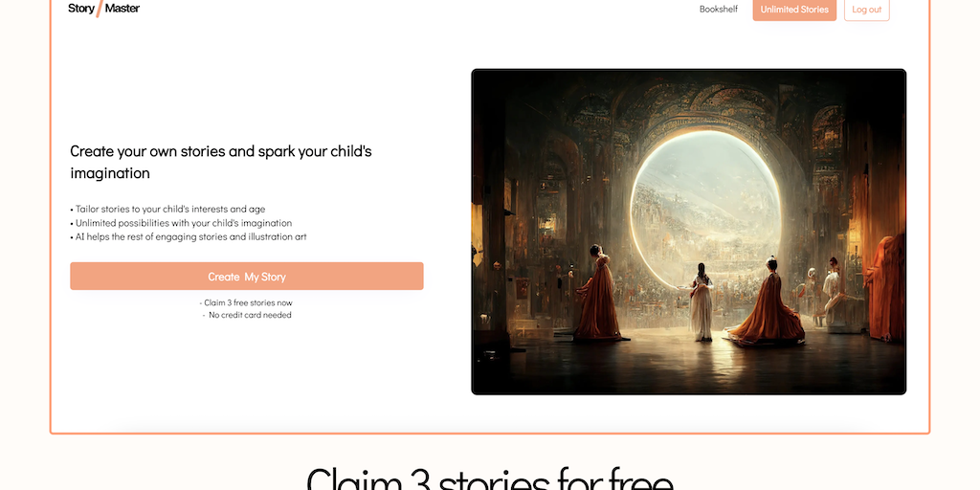Select the Unlimited Stories button

pyautogui.click(x=794, y=10)
